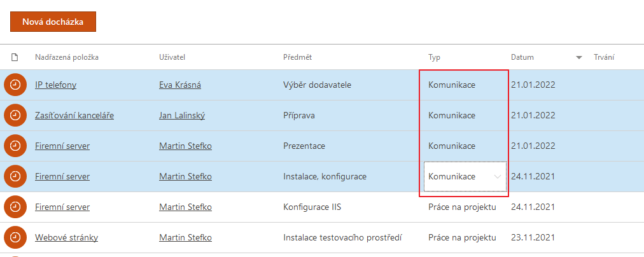
Task: Sort by Typ column header
Action: 434,57
